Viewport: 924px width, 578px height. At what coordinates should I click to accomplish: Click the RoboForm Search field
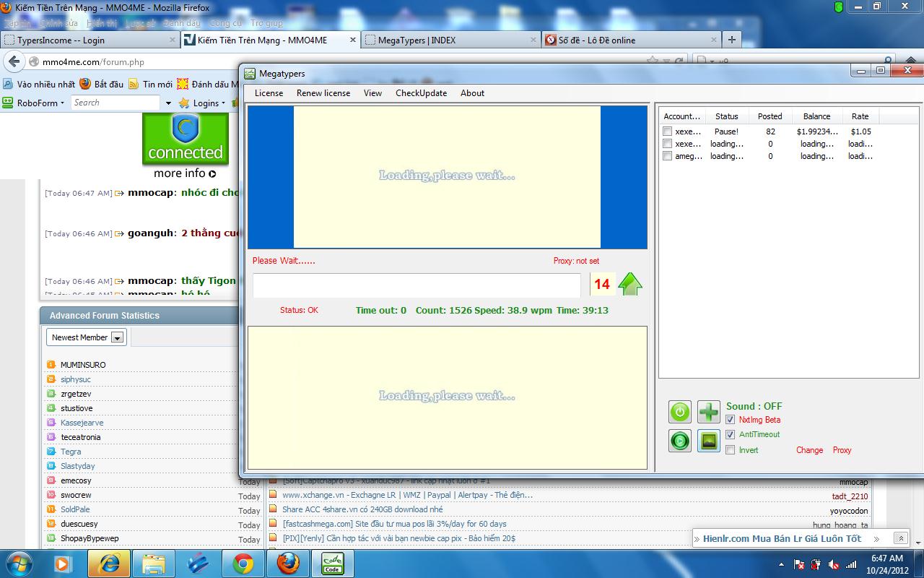[115, 103]
